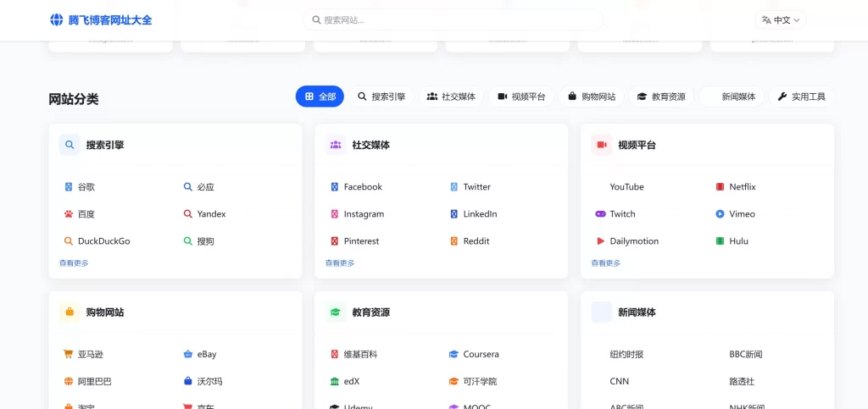The height and width of the screenshot is (409, 868).
Task: Focus the 搜索网站 search field
Action: pyautogui.click(x=453, y=19)
